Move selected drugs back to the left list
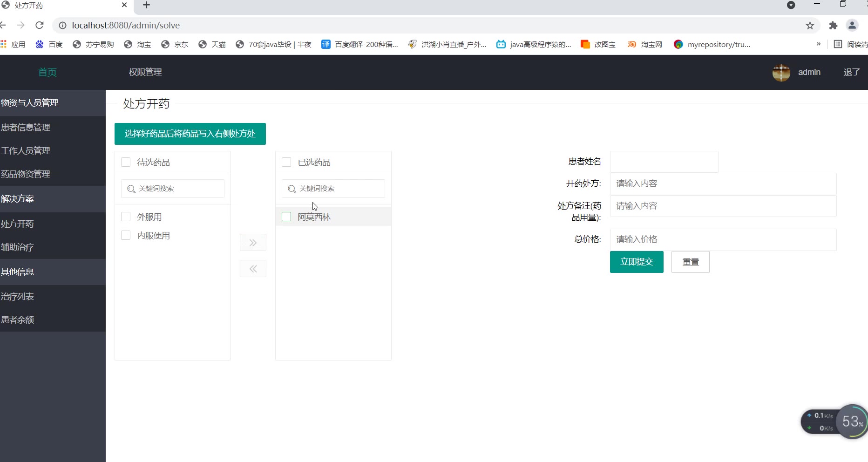Screen dimensions: 868x462 click(253, 269)
